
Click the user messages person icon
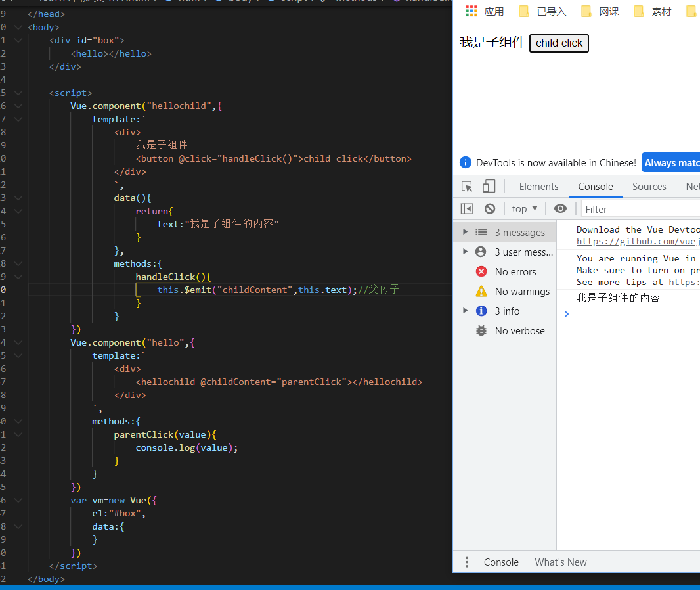click(481, 252)
